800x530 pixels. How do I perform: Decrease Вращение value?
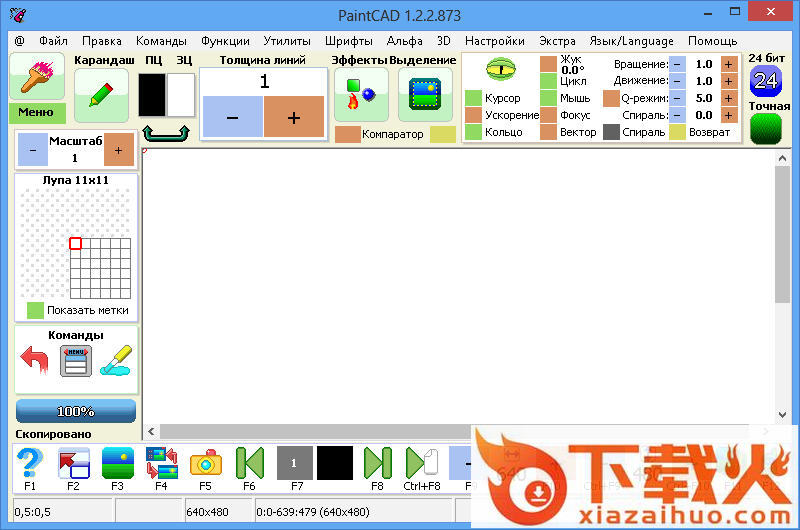677,64
